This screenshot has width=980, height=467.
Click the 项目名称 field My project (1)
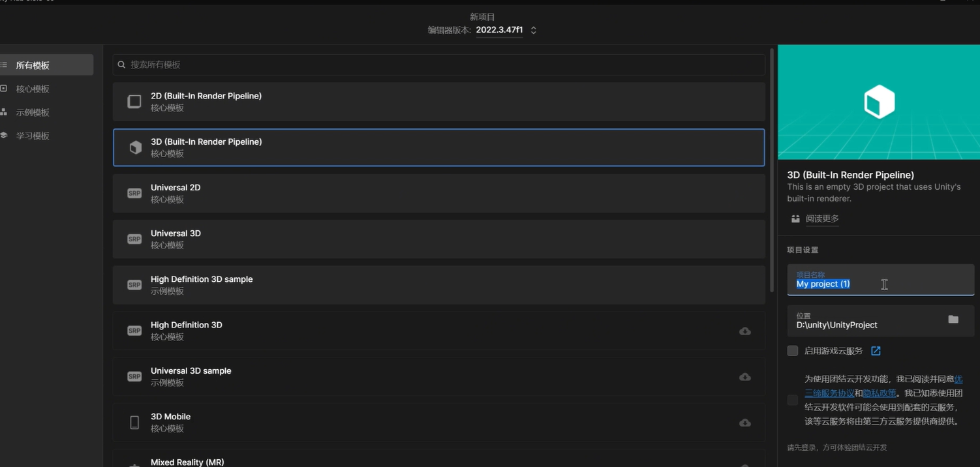[880, 280]
